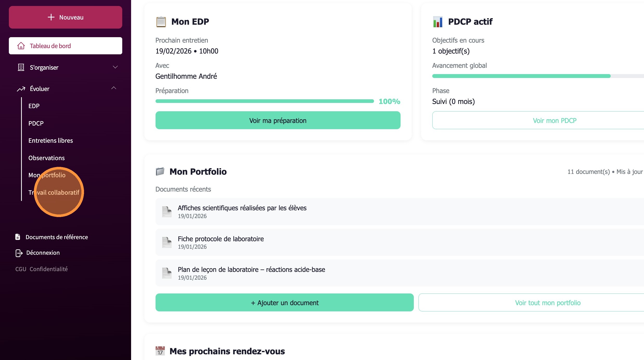Viewport: 644px width, 360px height.
Task: Open the Fiche protocole de laboratoire document
Action: click(221, 239)
